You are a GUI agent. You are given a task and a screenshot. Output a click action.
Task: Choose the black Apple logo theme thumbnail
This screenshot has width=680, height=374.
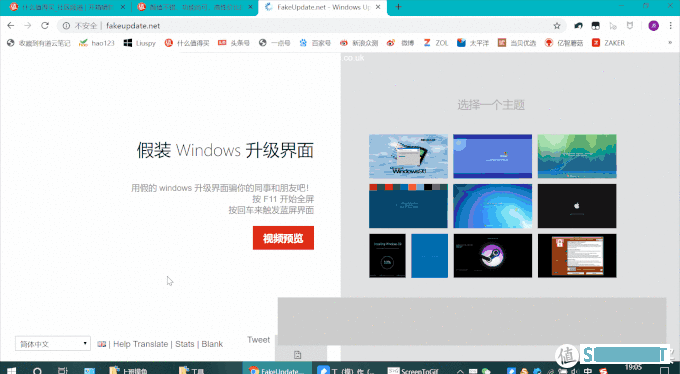tap(577, 206)
